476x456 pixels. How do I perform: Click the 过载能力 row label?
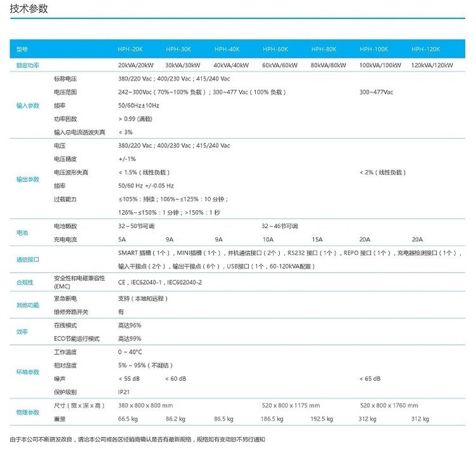(65, 199)
